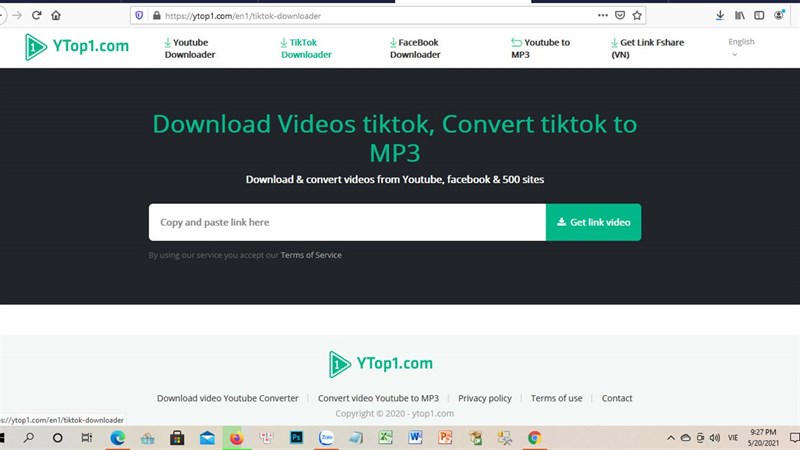
Task: Click the footer YTop1.com logo
Action: click(x=381, y=364)
